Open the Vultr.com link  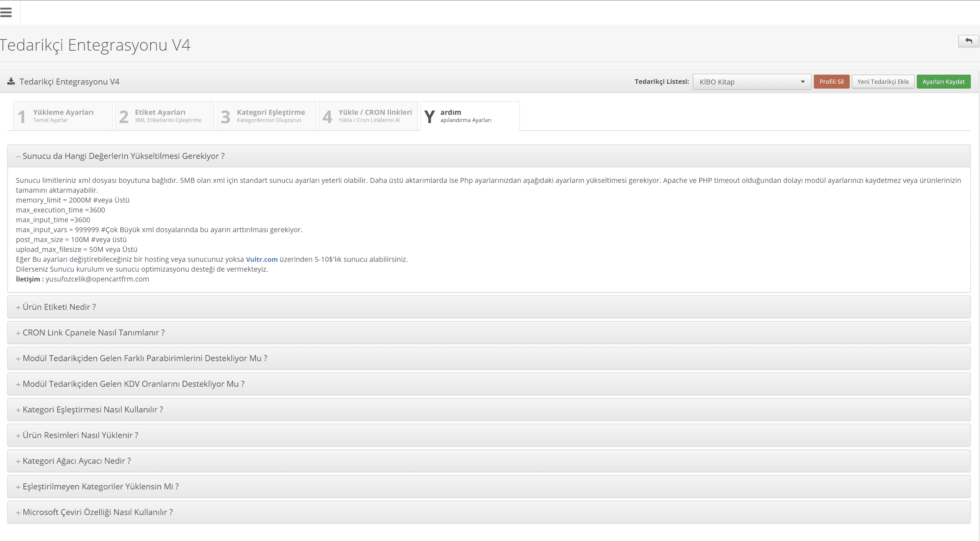coord(262,259)
